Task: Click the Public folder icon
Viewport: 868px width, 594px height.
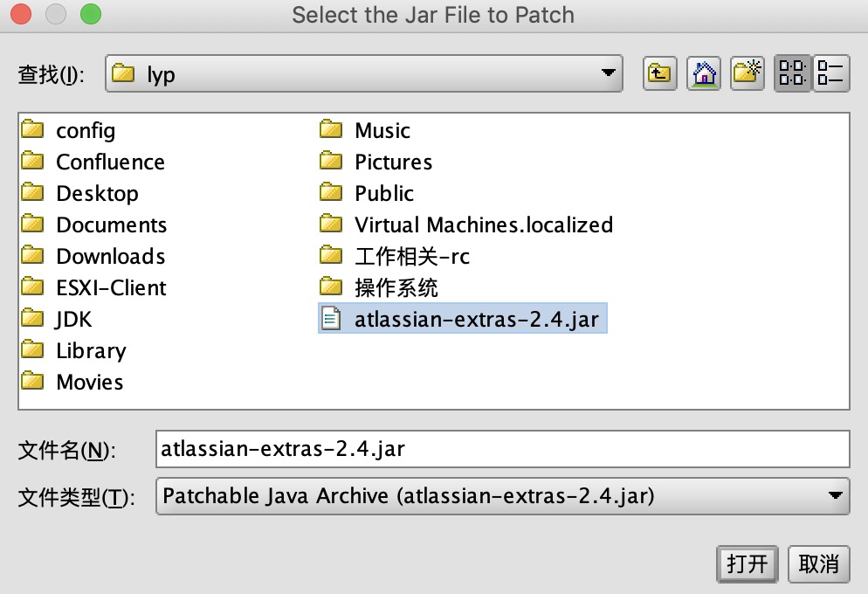Action: click(x=331, y=193)
